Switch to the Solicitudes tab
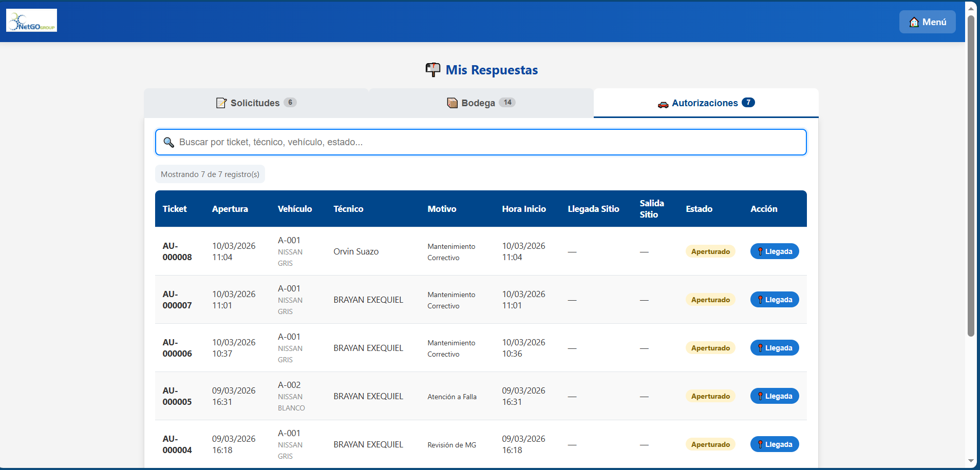Image resolution: width=980 pixels, height=470 pixels. pos(256,103)
